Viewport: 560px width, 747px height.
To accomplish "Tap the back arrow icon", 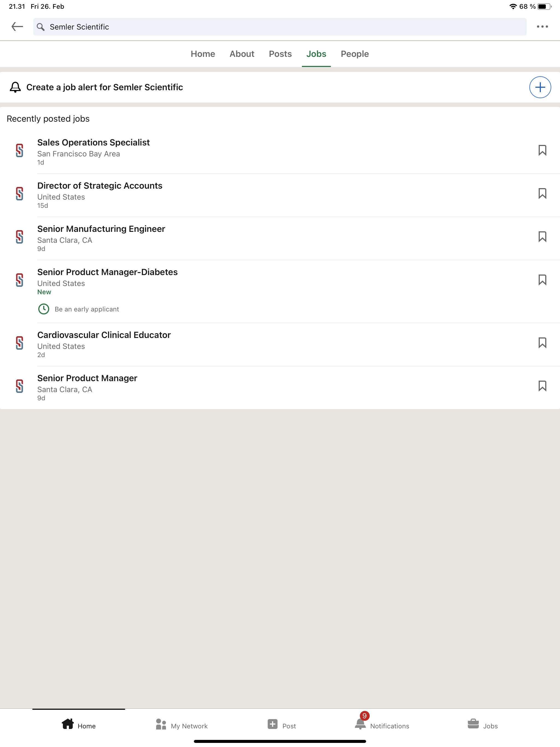I will (x=17, y=27).
